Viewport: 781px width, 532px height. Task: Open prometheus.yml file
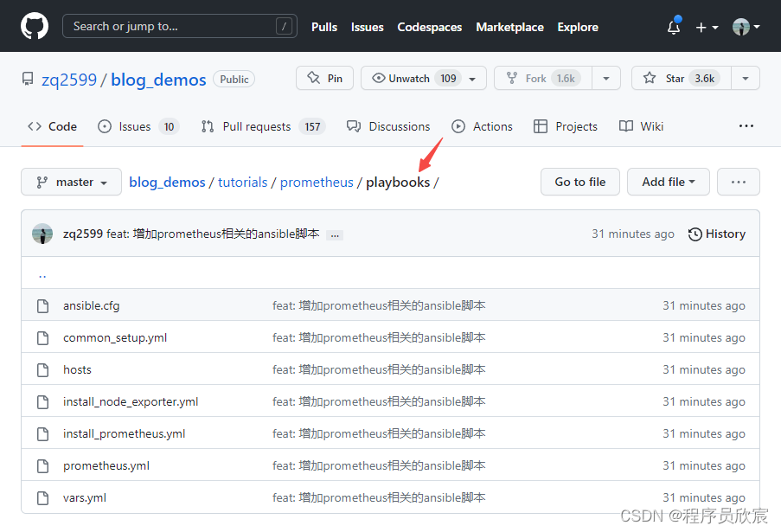(x=106, y=465)
